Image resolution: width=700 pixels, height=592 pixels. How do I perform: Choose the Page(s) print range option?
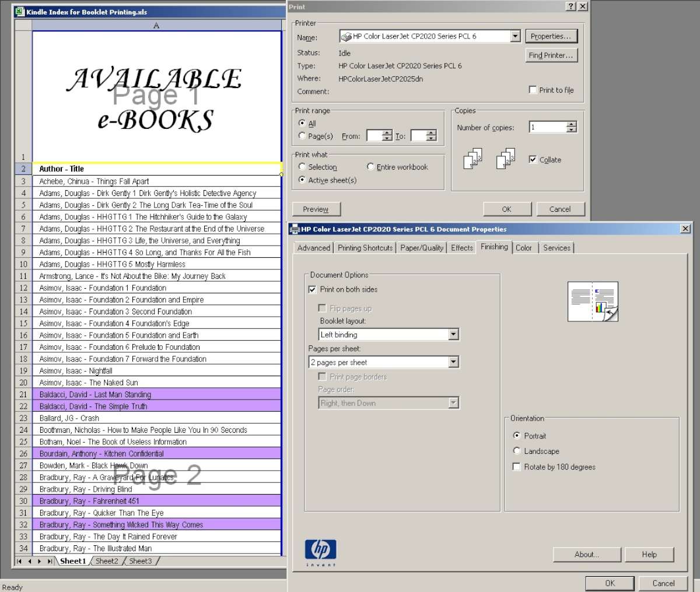click(x=302, y=136)
